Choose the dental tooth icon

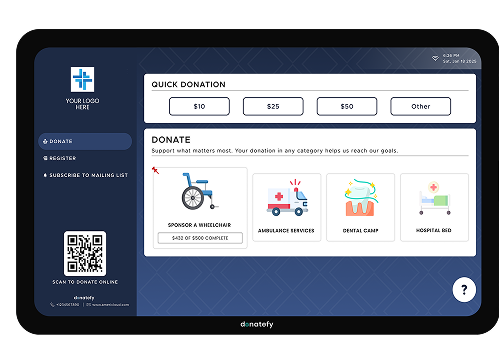(x=361, y=198)
